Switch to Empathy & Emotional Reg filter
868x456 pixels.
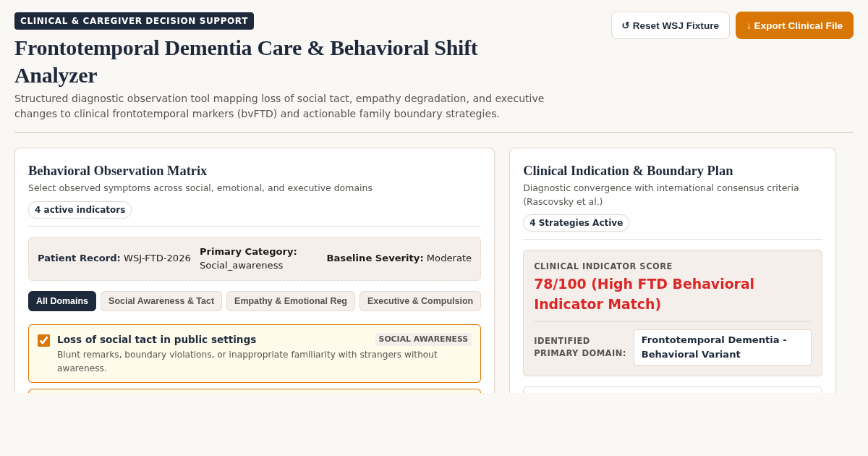[291, 301]
